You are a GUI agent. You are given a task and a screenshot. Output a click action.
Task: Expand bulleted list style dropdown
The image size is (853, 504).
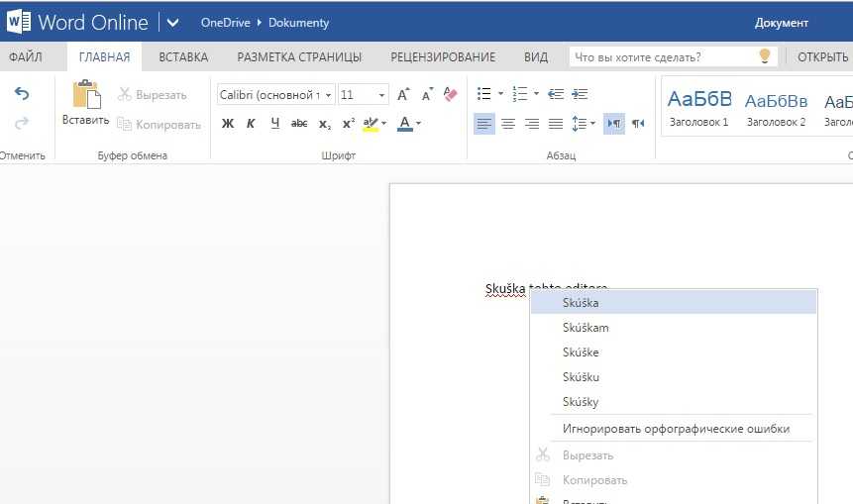click(500, 93)
